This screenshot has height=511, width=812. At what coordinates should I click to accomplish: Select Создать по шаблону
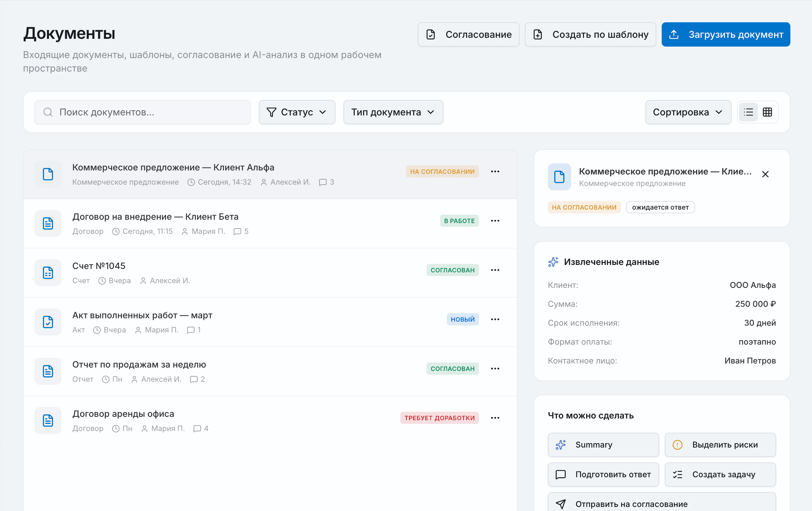coord(590,34)
